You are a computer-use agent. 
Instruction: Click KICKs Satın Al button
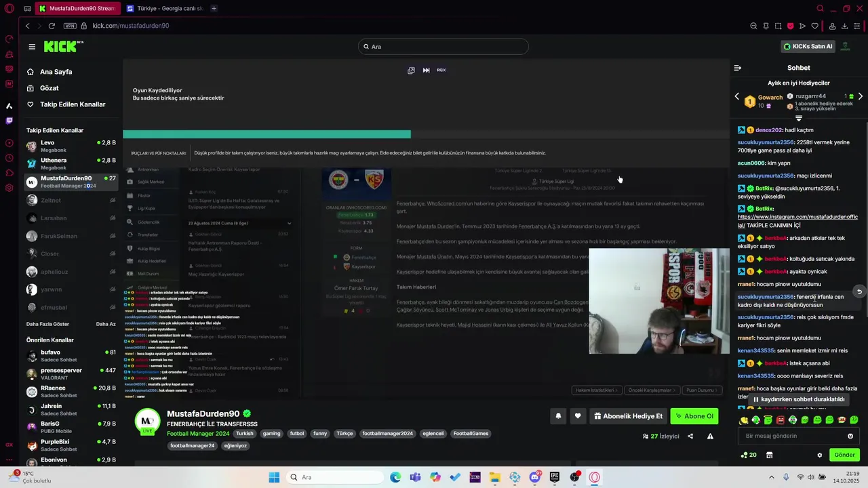808,47
